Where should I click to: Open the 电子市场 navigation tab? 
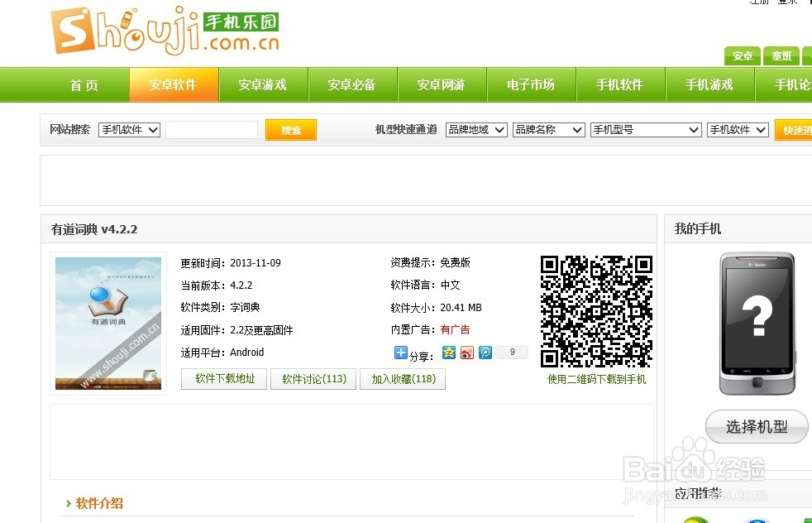[531, 84]
